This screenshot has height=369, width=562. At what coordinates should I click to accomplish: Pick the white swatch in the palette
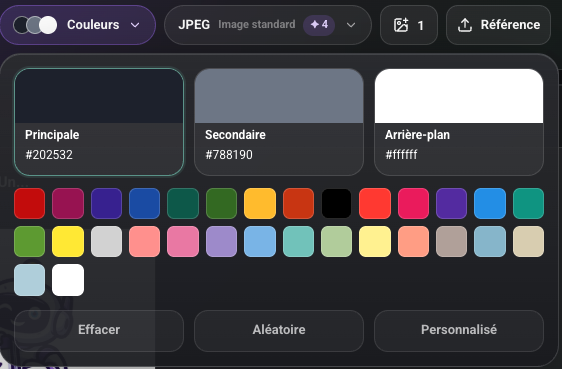68,280
